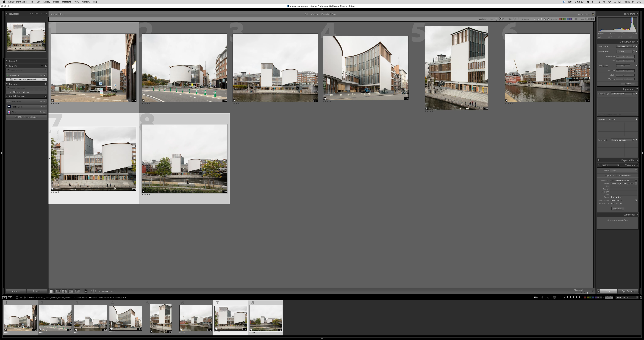Screen dimensions: 644x340
Task: Select filmstrip thumbnail number 5
Action: pos(161,318)
